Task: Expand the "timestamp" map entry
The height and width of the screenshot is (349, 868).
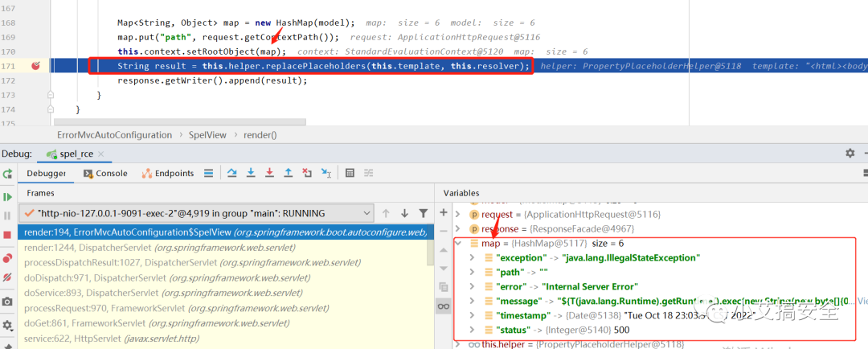Action: click(472, 315)
